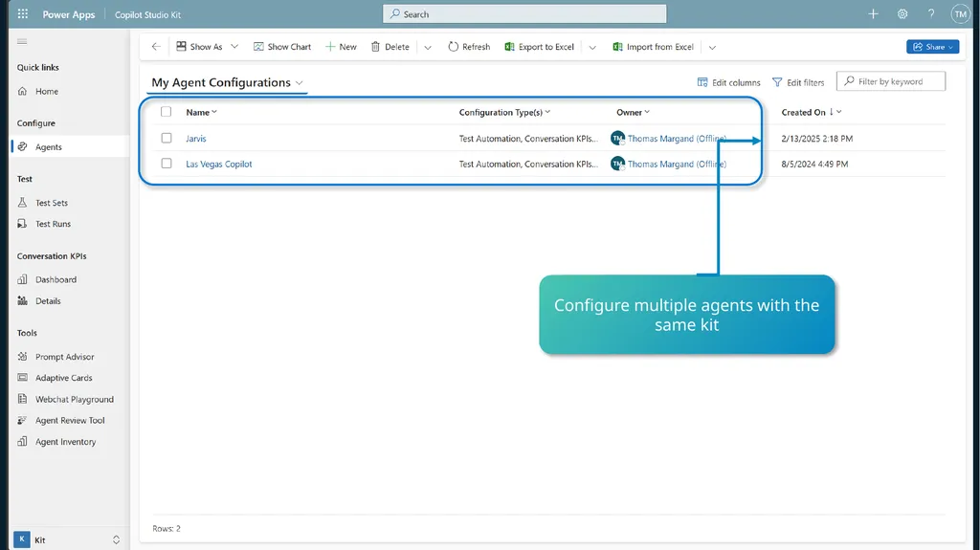Click Edit columns
980x550 pixels.
[728, 82]
